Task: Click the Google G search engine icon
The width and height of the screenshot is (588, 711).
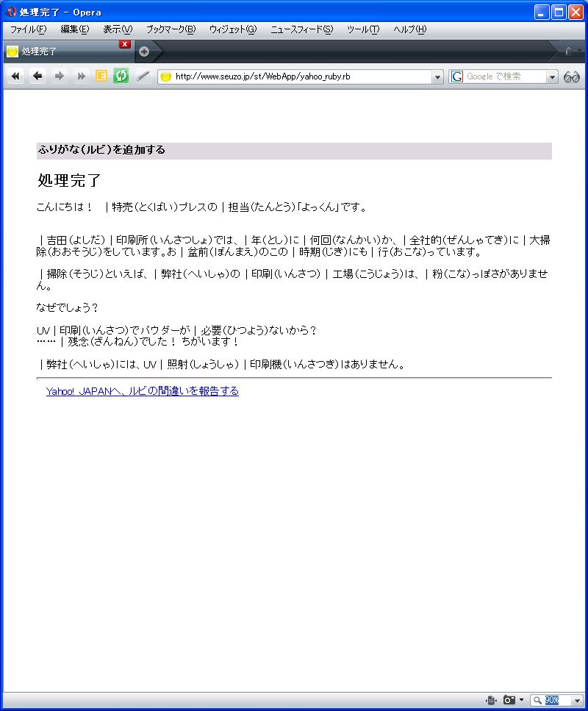Action: pyautogui.click(x=457, y=76)
